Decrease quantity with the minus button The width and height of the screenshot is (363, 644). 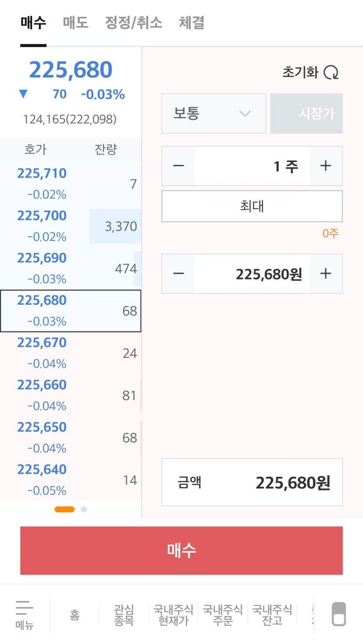pos(178,166)
